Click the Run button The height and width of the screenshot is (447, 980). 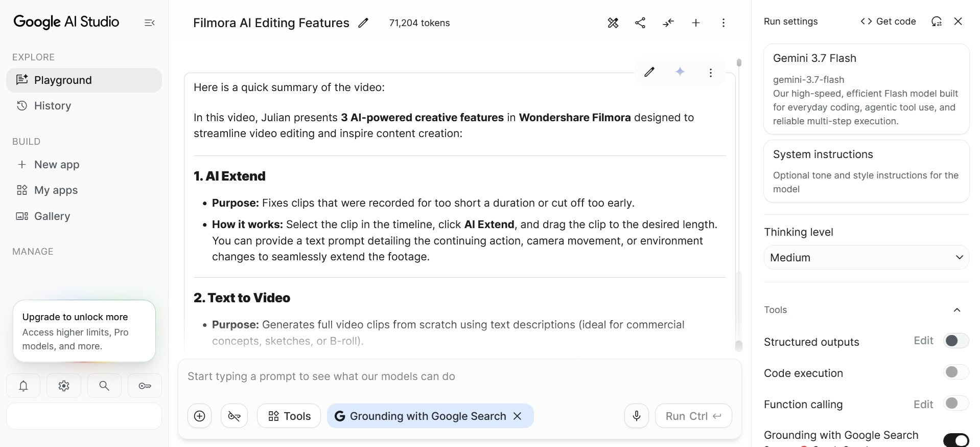pyautogui.click(x=693, y=416)
